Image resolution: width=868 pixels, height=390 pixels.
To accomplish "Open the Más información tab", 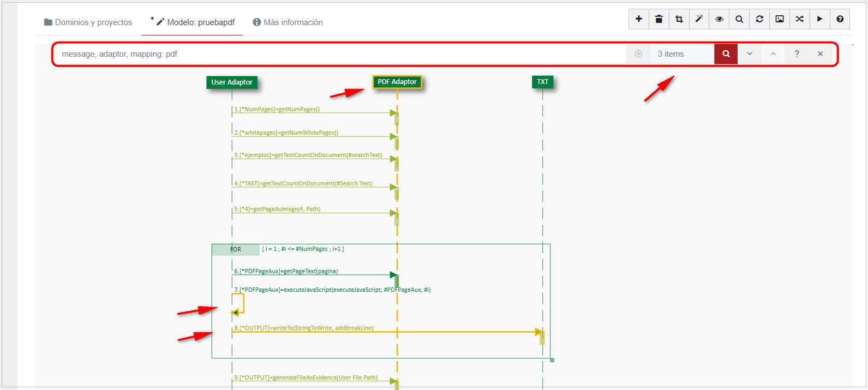I will coord(288,22).
